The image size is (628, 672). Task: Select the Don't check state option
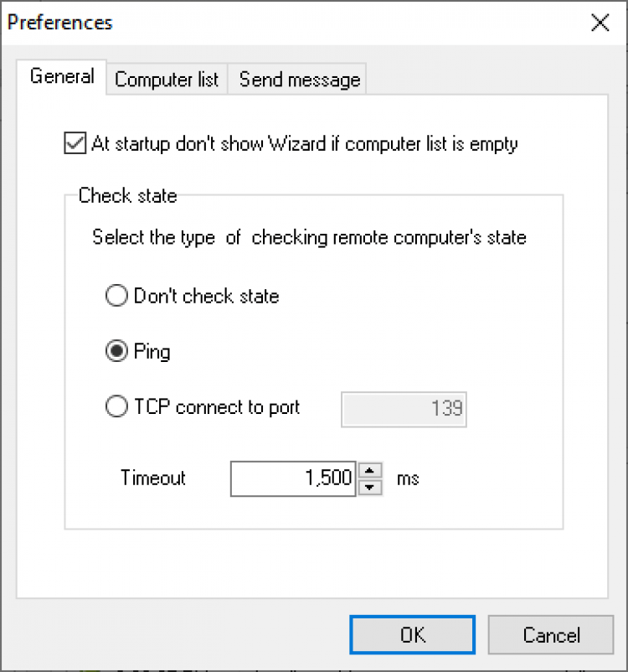116,296
